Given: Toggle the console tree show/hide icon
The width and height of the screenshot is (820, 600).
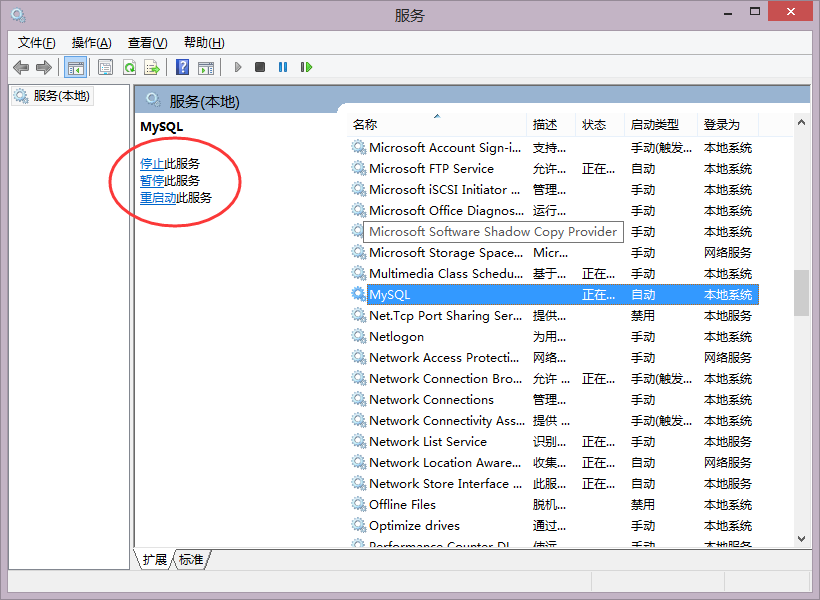Looking at the screenshot, I should click(75, 67).
